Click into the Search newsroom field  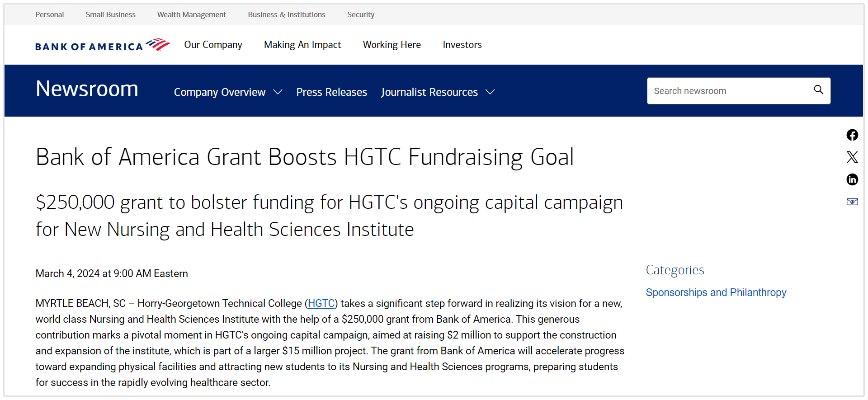728,91
